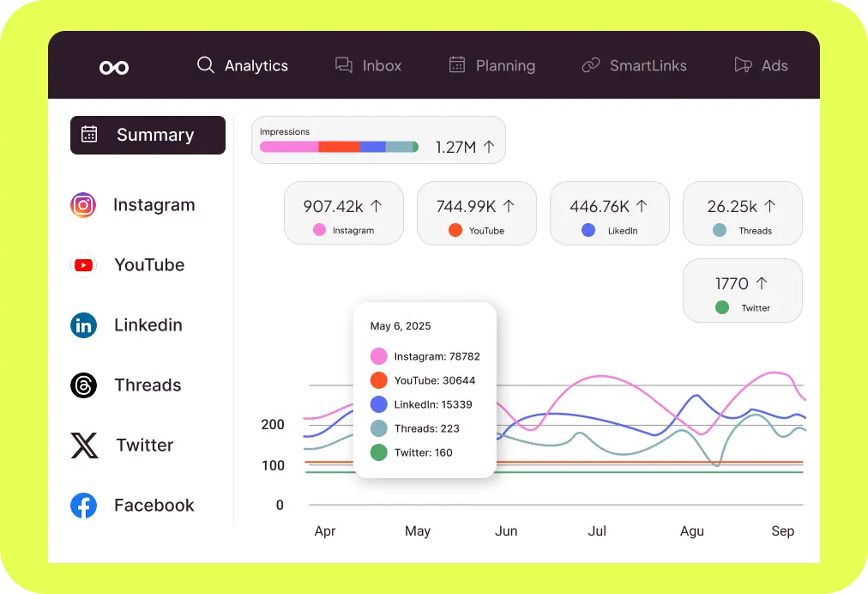
Task: Click the Twitter 1770 stat card
Action: 742,290
